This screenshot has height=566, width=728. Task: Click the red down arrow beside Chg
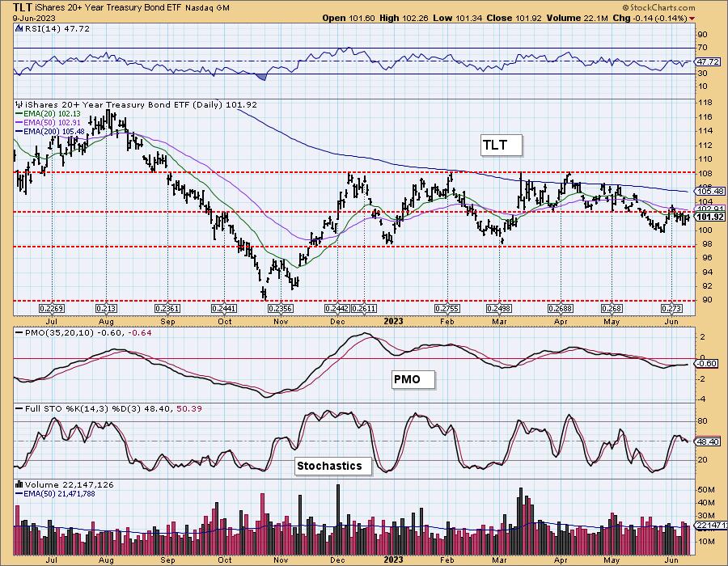pyautogui.click(x=692, y=19)
